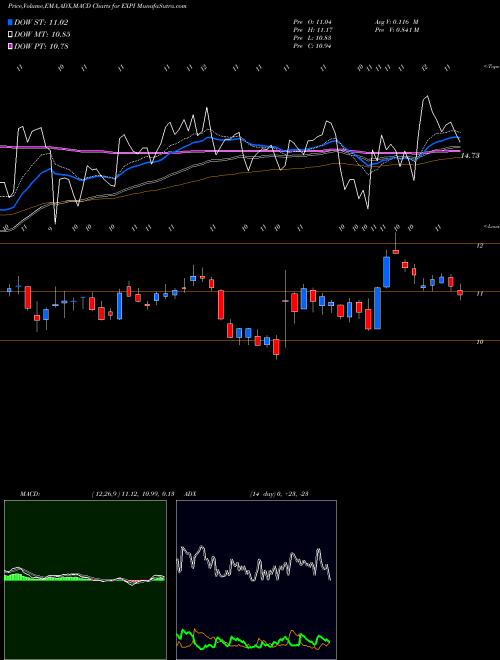Click the 12 price axis label
Image resolution: width=500 pixels, height=660 pixels.
click(x=479, y=246)
